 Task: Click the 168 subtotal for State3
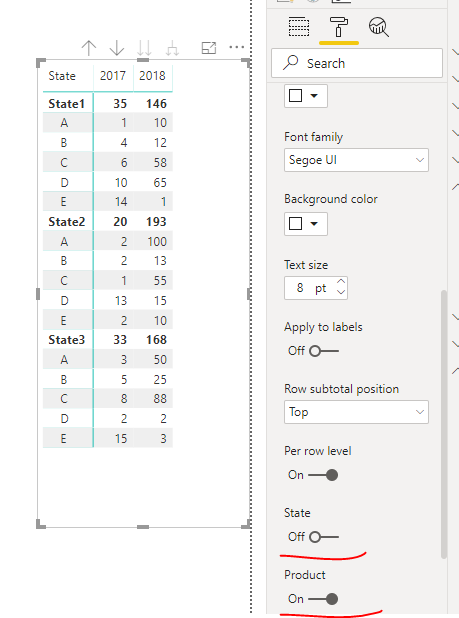156,340
